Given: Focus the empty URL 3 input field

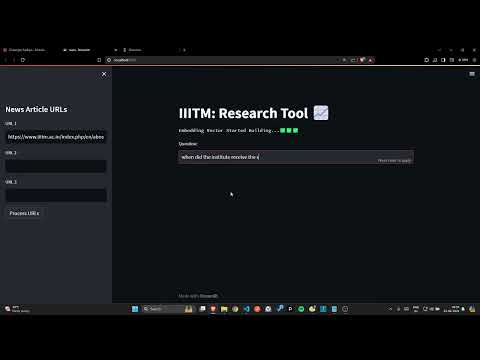Looking at the screenshot, I should click(56, 195).
